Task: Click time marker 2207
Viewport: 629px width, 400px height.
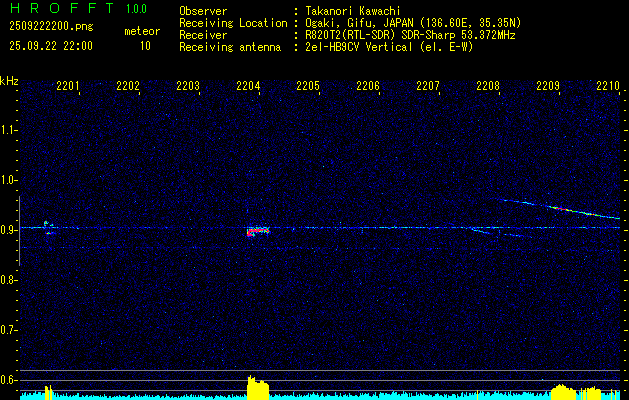Action: click(x=428, y=86)
